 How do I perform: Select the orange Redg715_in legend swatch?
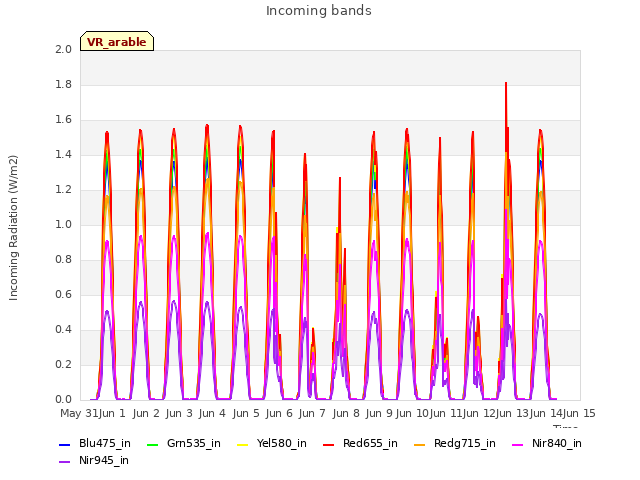pyautogui.click(x=419, y=444)
